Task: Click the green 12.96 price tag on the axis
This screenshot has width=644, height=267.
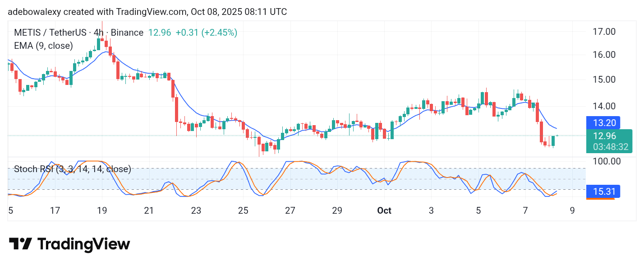Action: pos(603,136)
